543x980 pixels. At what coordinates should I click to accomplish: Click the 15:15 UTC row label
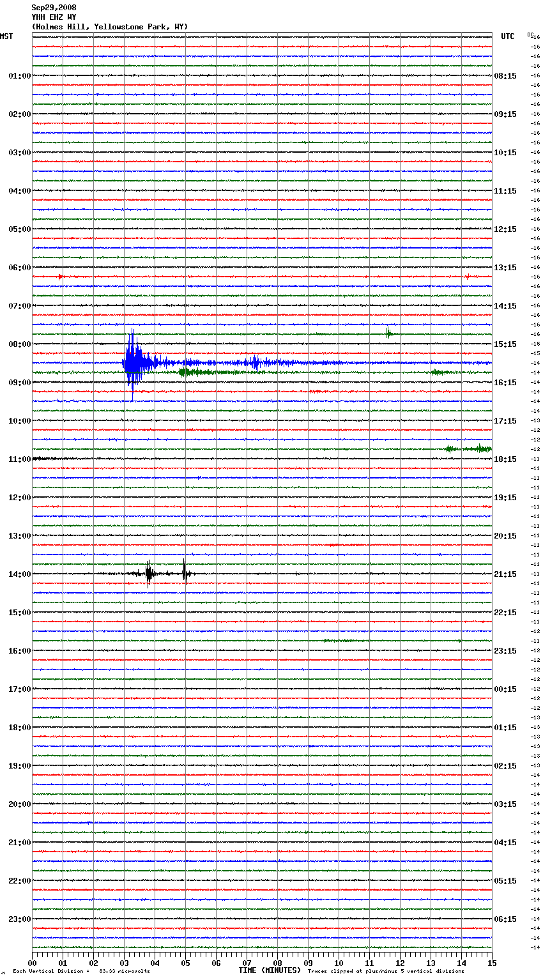click(505, 344)
